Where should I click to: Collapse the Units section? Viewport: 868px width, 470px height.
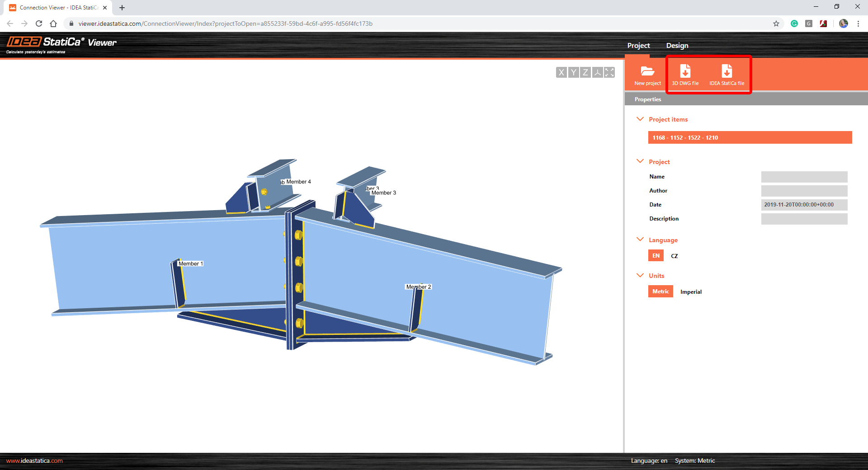[x=640, y=275]
